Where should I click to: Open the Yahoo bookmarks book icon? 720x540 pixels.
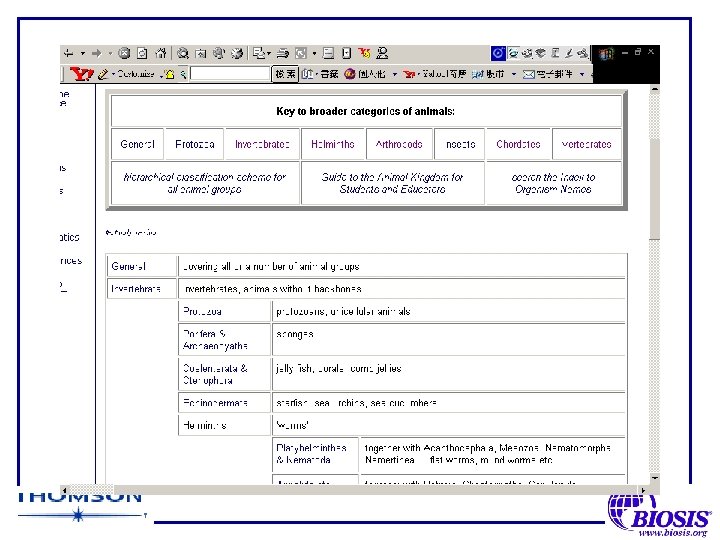(307, 73)
